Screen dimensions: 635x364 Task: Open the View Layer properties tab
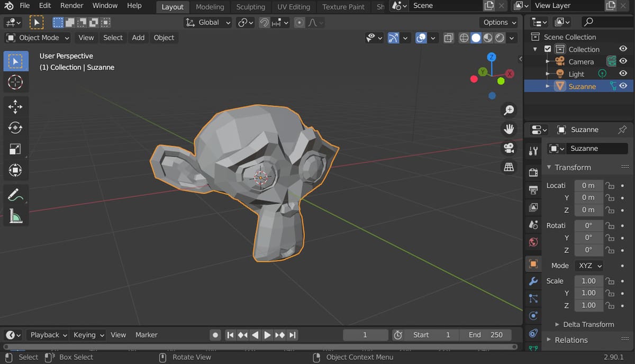[x=533, y=207]
